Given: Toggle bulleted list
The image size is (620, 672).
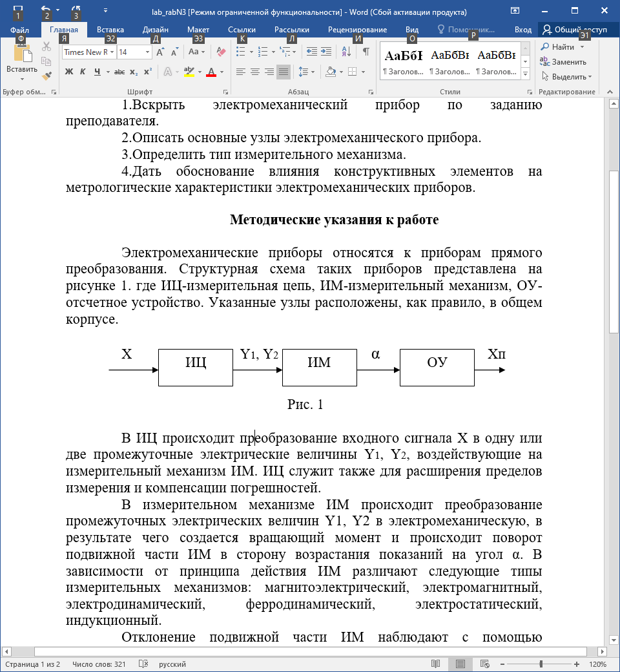Looking at the screenshot, I should tap(241, 52).
